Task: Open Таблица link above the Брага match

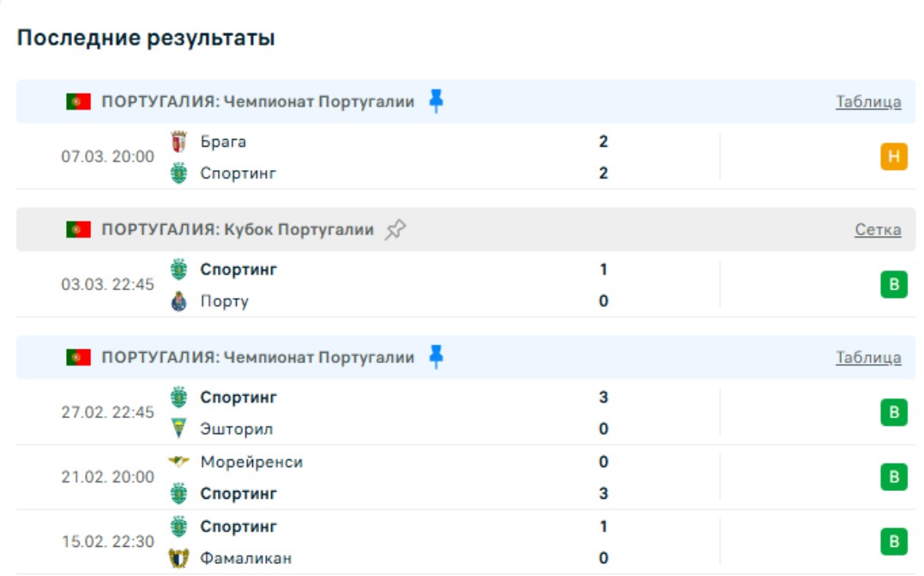Action: click(868, 102)
